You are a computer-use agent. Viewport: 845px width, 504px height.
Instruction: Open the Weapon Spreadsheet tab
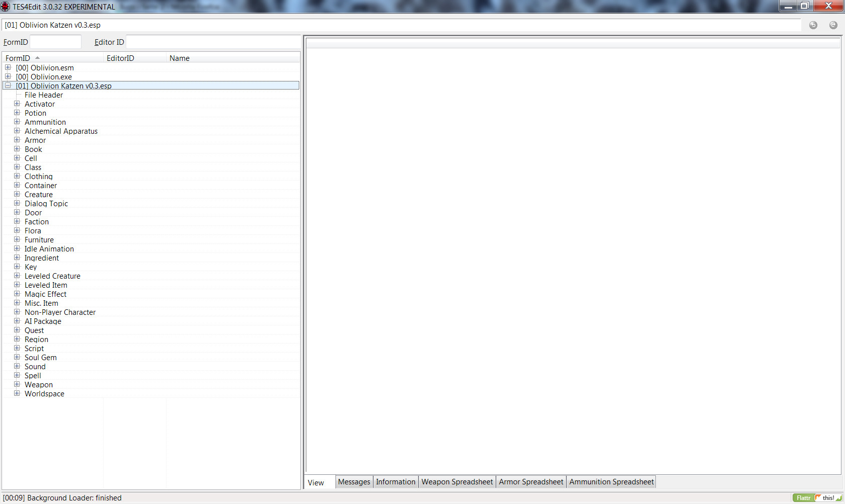tap(457, 482)
